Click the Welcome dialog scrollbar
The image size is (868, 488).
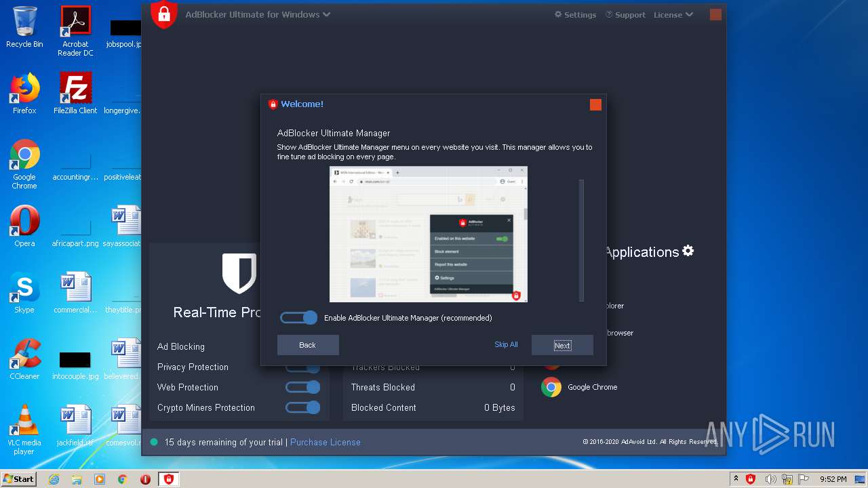(x=581, y=241)
